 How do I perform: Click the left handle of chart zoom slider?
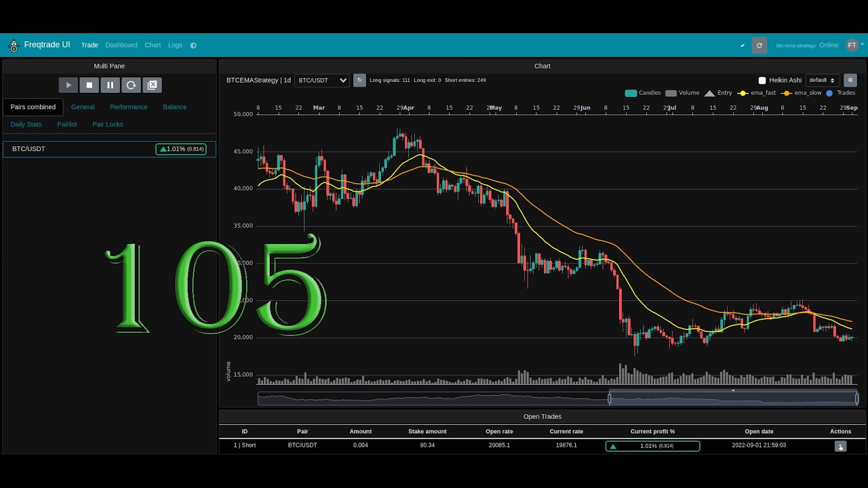(609, 399)
